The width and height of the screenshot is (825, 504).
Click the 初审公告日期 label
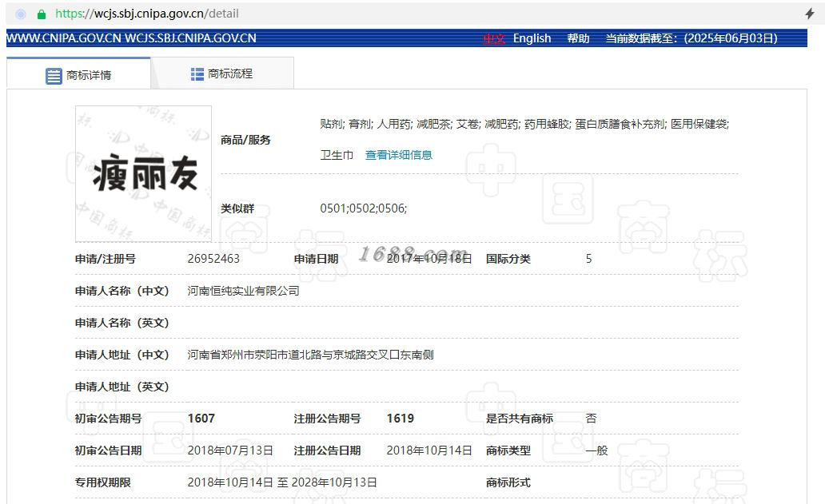click(109, 450)
